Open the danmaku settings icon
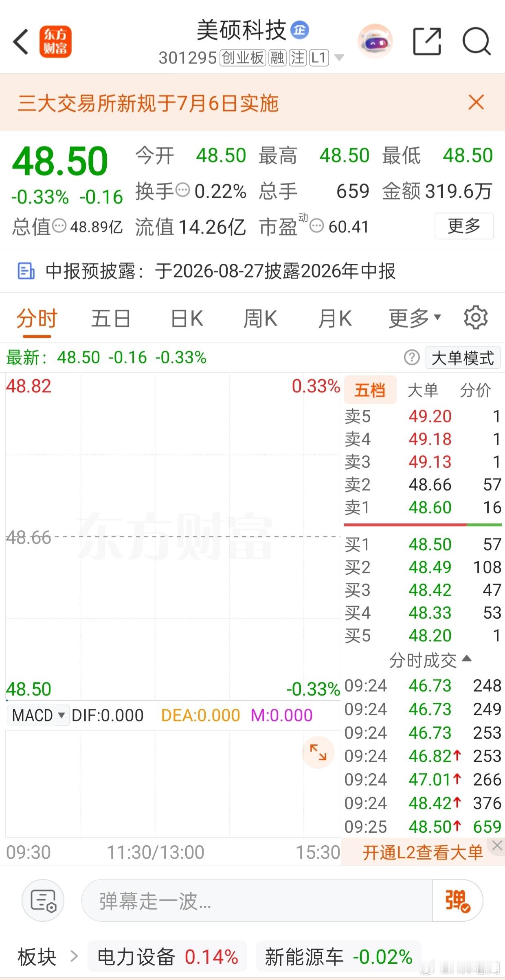 point(43,900)
